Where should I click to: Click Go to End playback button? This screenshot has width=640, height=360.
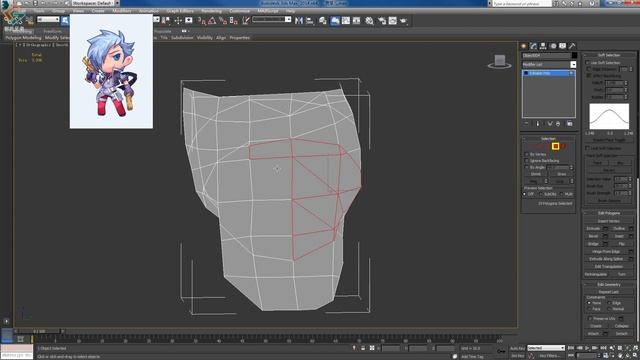(x=603, y=348)
